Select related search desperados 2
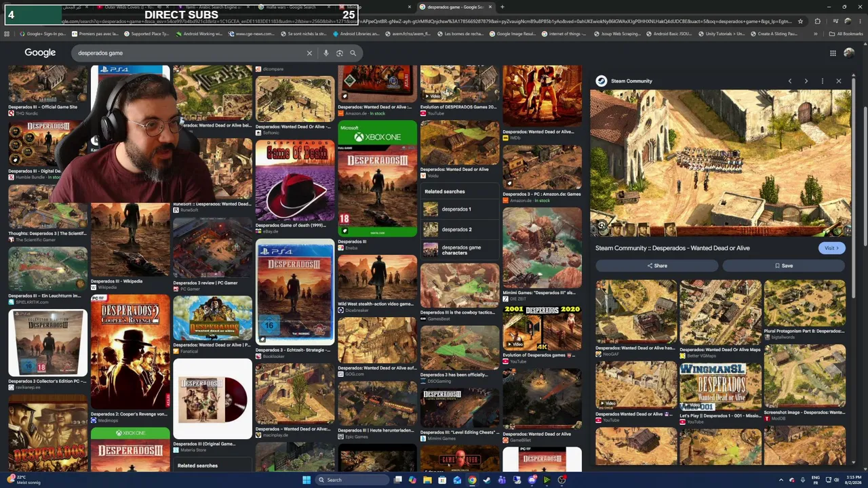Viewport: 868px width, 488px height. 460,229
